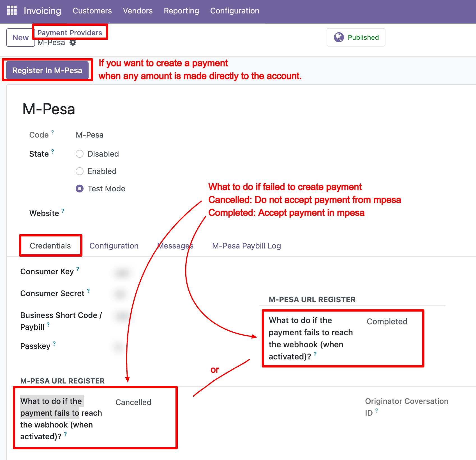476x460 pixels.
Task: Switch to the M-Pesa Paybill Log tab
Action: [246, 246]
